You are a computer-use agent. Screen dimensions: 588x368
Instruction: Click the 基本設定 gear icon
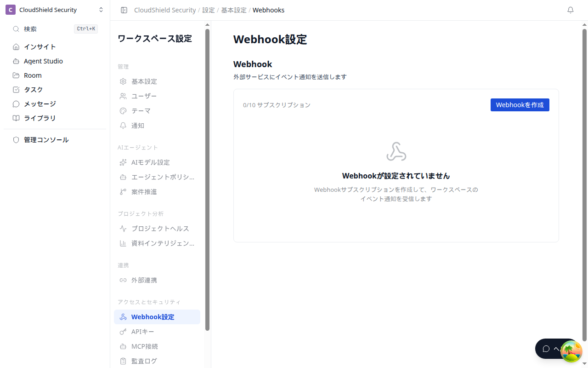123,81
